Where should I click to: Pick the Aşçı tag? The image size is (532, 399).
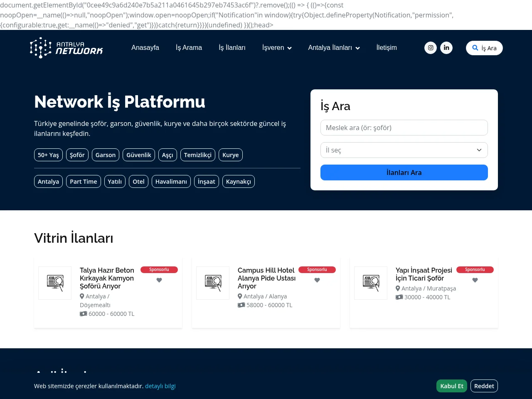pos(167,155)
